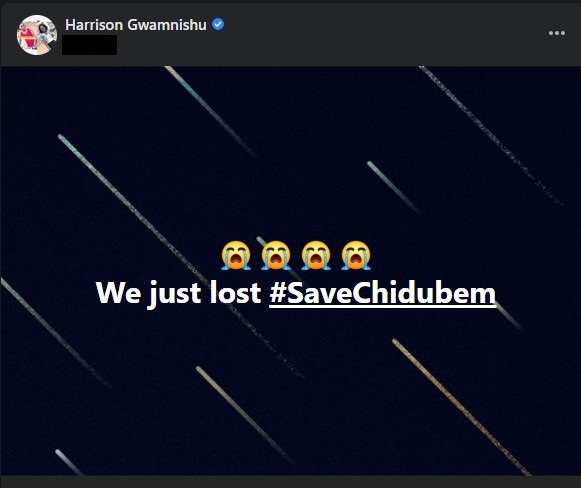Click the third crying emoji
The image size is (581, 488).
point(316,255)
